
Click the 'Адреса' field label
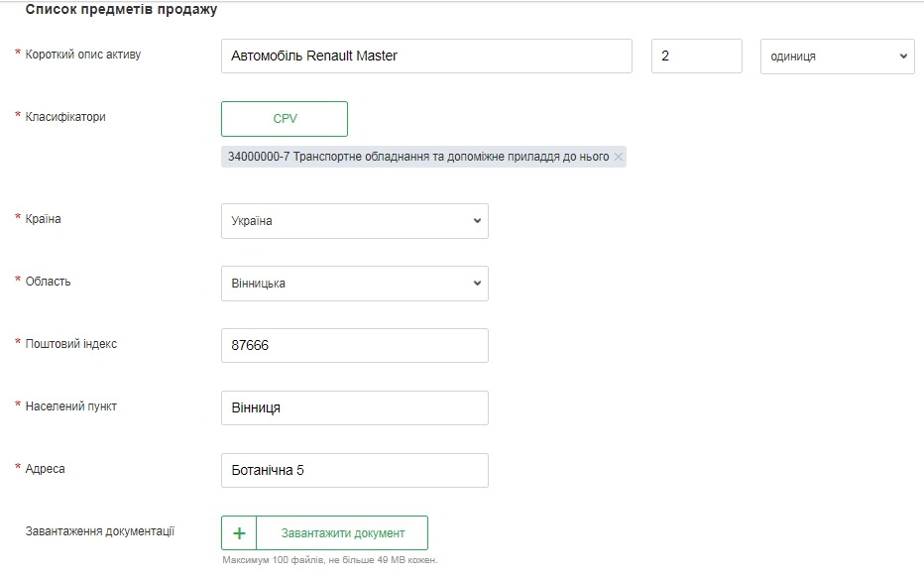tap(46, 469)
